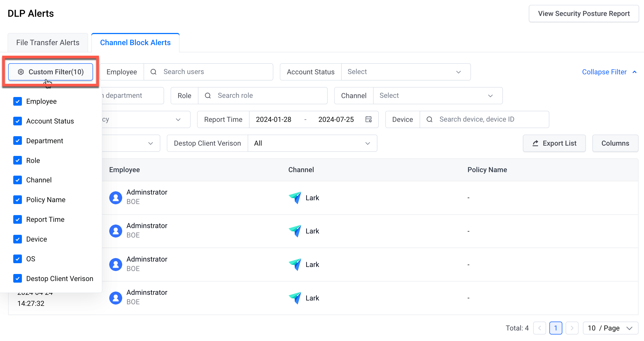This screenshot has width=644, height=341.
Task: Click avatar of fourth Adminstrator row
Action: 116,298
